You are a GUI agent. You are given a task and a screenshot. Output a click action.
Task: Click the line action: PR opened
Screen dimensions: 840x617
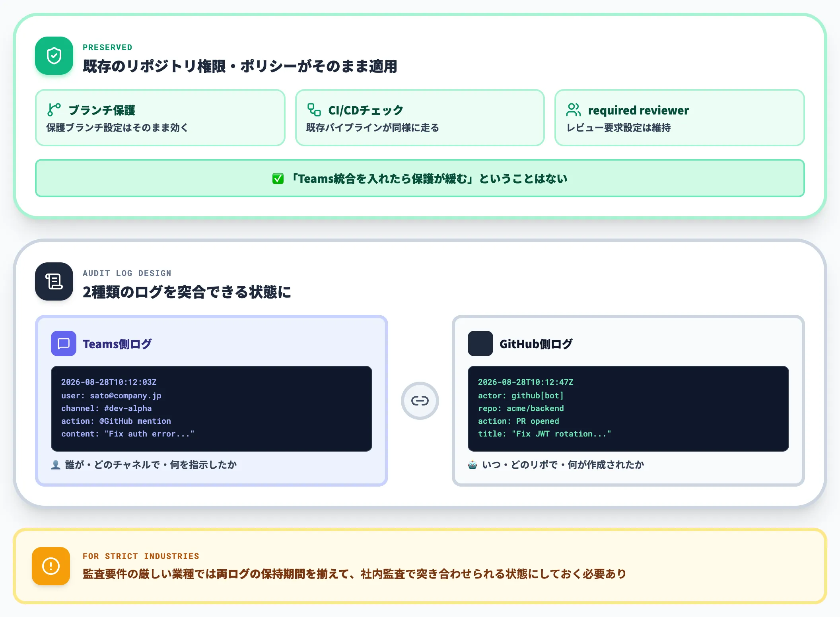[519, 421]
